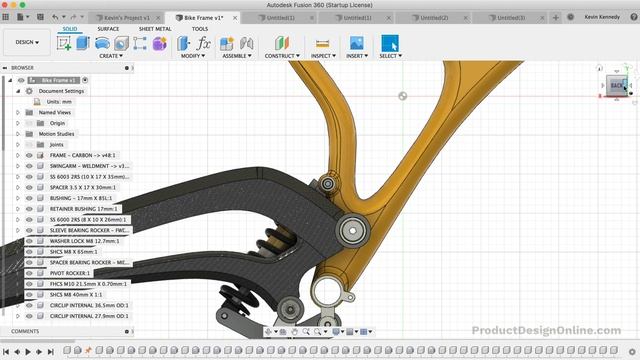Viewport: 640px width, 360px height.
Task: Jump to timeline beginning
Action: click(6, 351)
